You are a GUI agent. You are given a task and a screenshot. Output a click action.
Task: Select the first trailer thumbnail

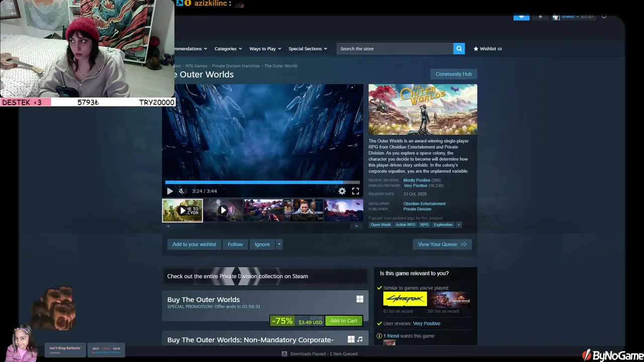coord(182,210)
